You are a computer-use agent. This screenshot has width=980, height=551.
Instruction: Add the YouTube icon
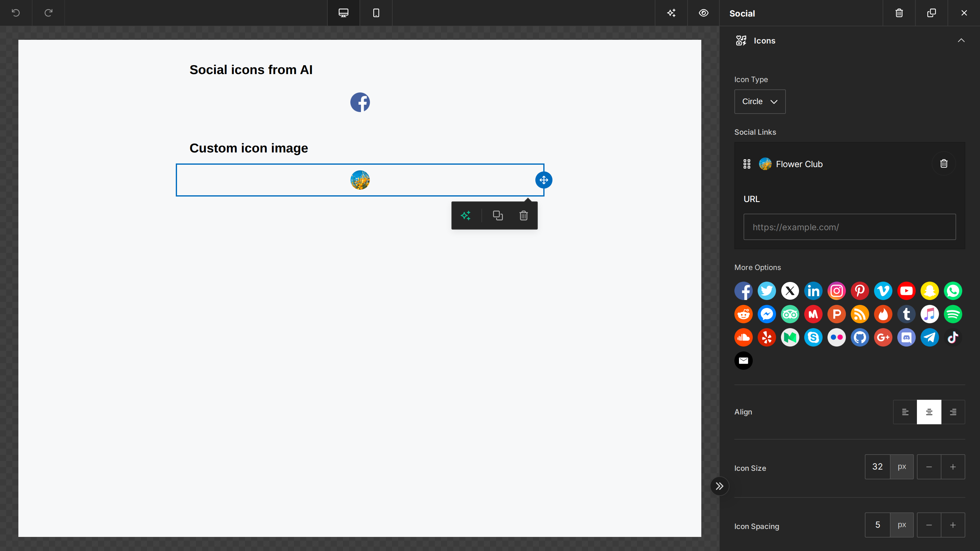click(x=907, y=291)
